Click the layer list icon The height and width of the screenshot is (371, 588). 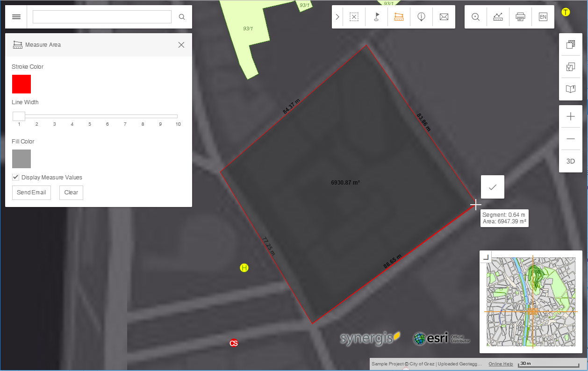coord(570,66)
